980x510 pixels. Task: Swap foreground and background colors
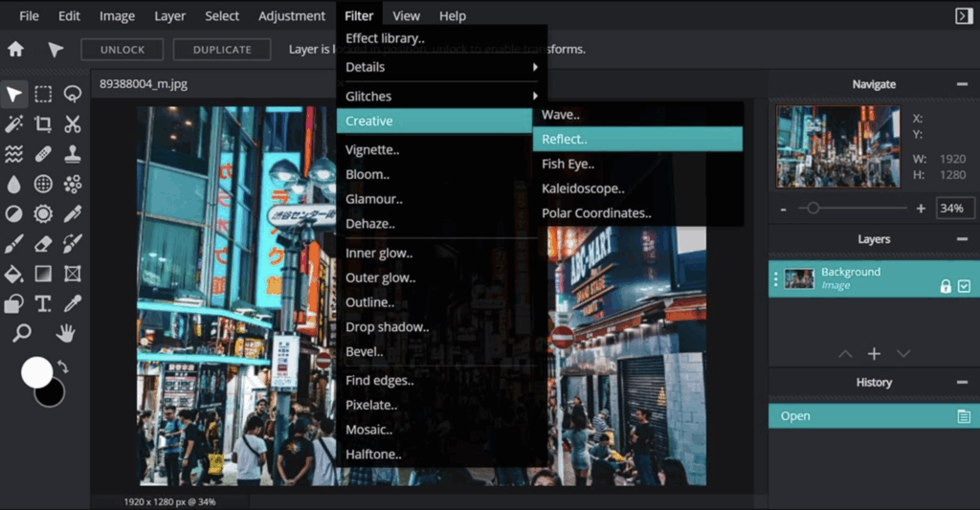coord(63,366)
